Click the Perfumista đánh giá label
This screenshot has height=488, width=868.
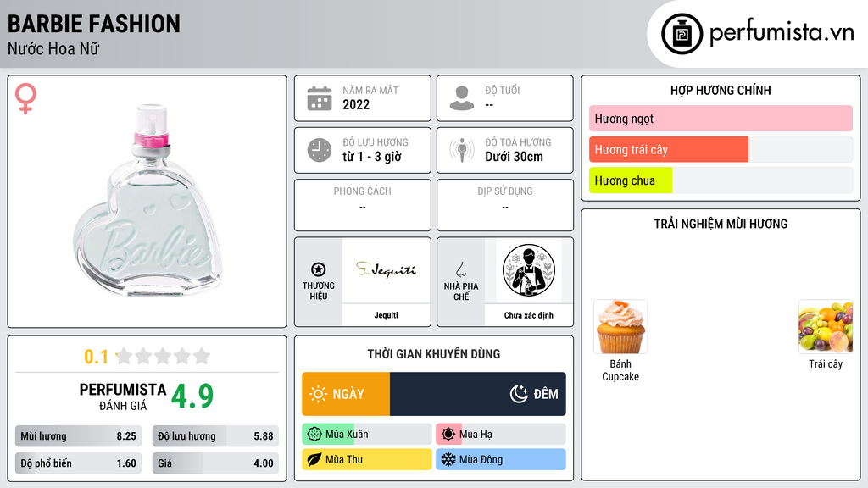[x=123, y=396]
